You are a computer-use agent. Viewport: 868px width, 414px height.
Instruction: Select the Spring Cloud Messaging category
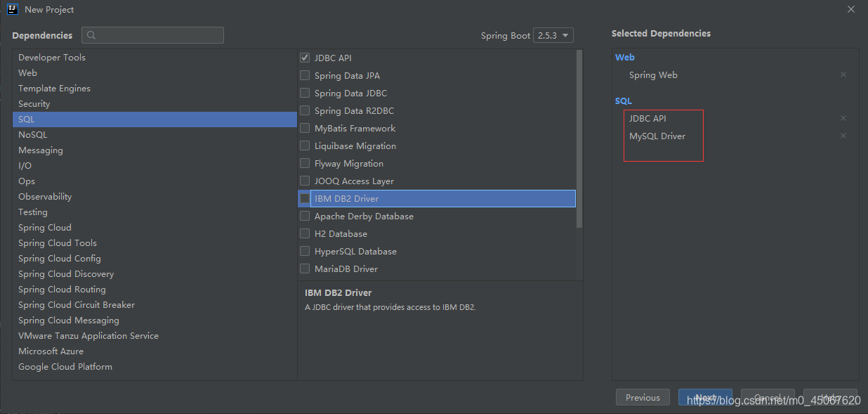[154, 321]
